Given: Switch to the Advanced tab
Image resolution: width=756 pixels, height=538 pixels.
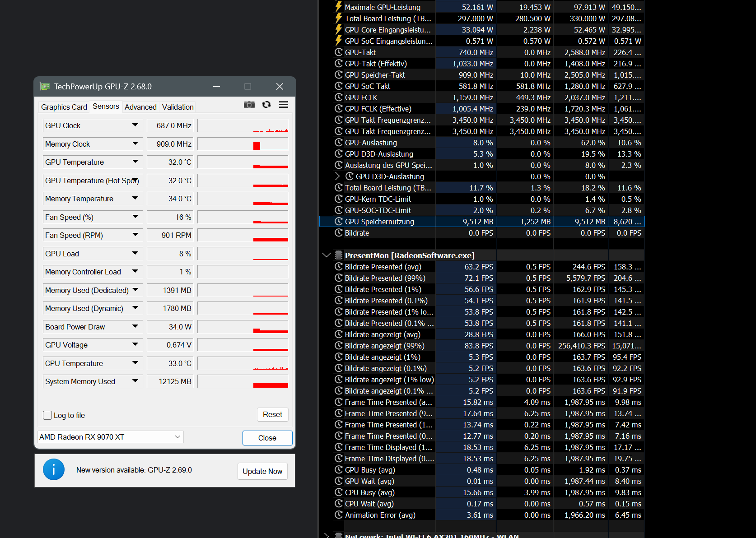Looking at the screenshot, I should tap(140, 107).
